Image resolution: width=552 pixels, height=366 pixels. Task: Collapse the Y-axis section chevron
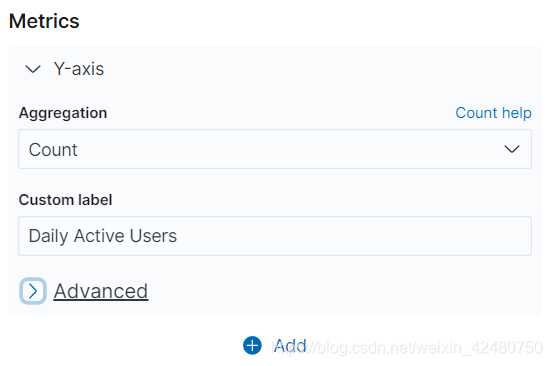[x=33, y=69]
